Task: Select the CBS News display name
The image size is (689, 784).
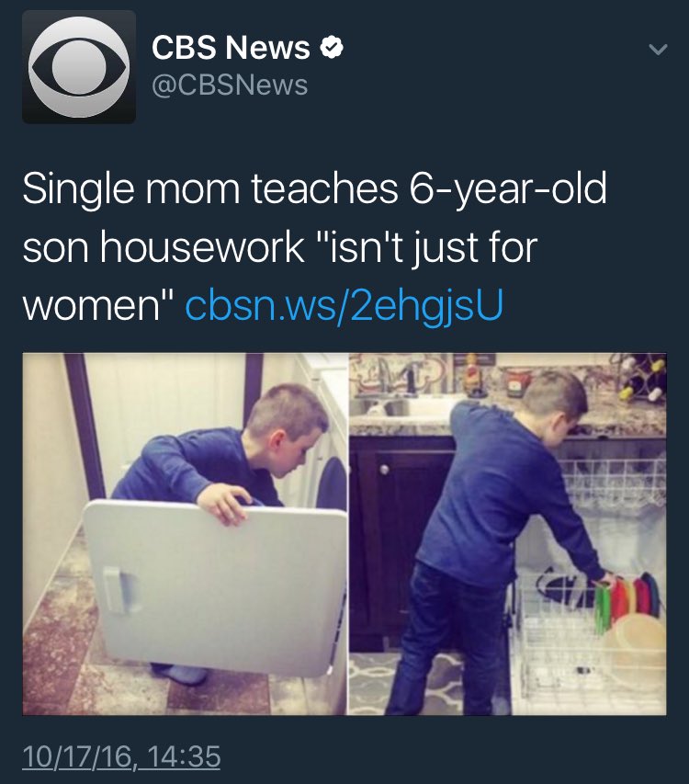Action: (x=231, y=48)
